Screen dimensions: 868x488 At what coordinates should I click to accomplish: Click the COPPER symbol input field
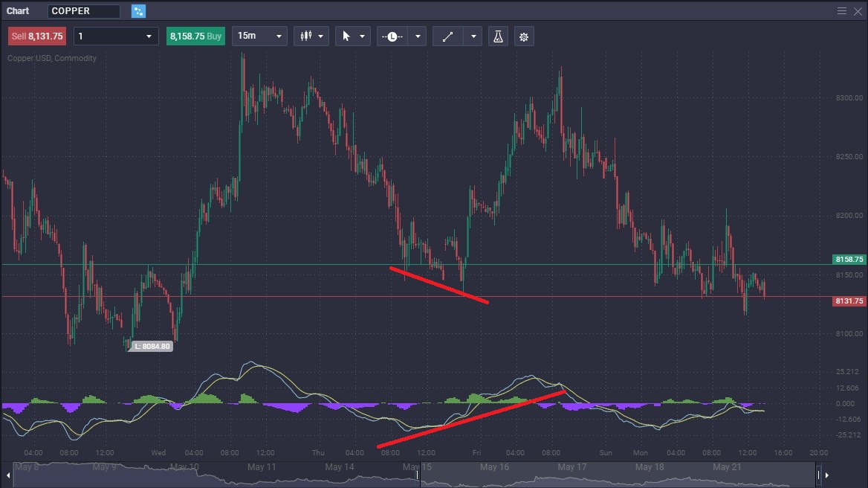tap(83, 10)
